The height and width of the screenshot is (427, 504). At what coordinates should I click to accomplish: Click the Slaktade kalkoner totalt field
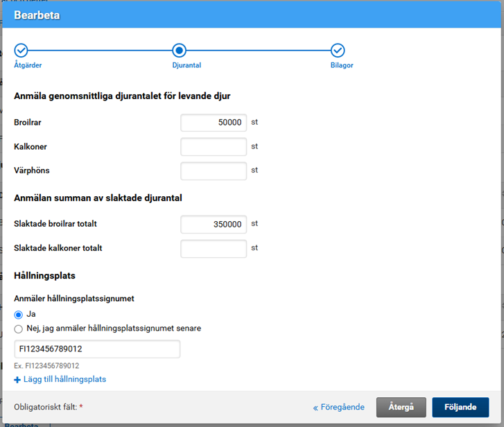(214, 248)
